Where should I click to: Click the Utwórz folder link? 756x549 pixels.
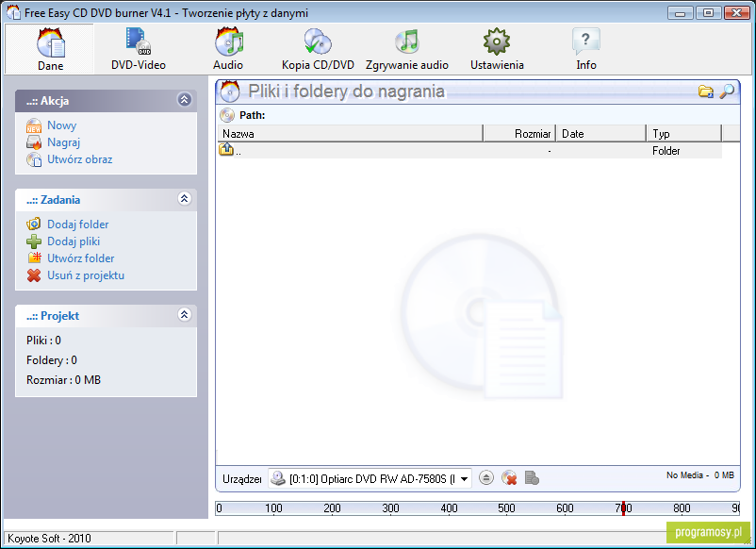pos(80,258)
